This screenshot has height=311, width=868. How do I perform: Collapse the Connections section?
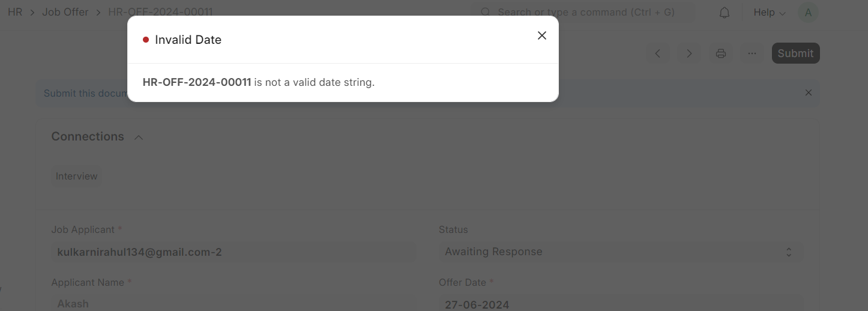pos(139,137)
